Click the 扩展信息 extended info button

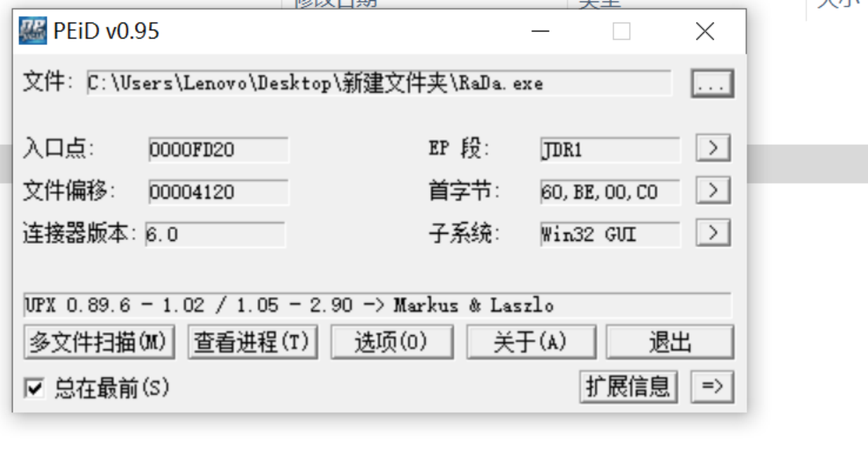click(628, 386)
